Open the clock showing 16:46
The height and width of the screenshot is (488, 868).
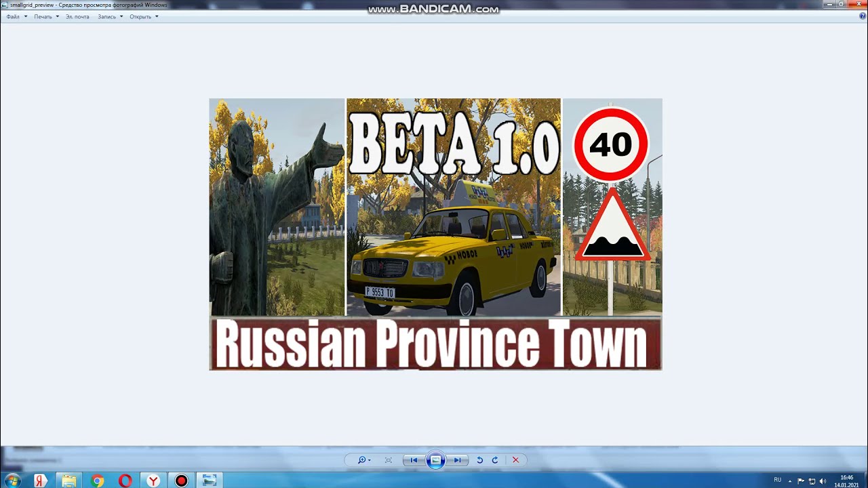[x=846, y=481]
